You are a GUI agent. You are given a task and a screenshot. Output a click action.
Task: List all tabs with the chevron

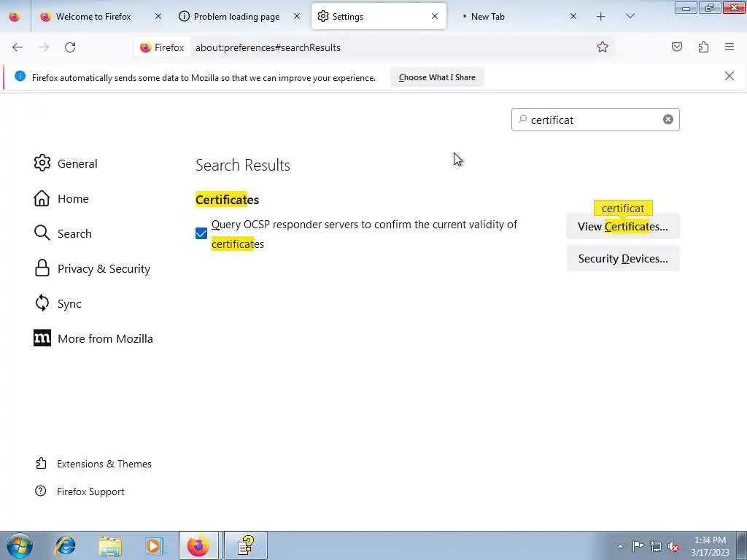point(630,17)
